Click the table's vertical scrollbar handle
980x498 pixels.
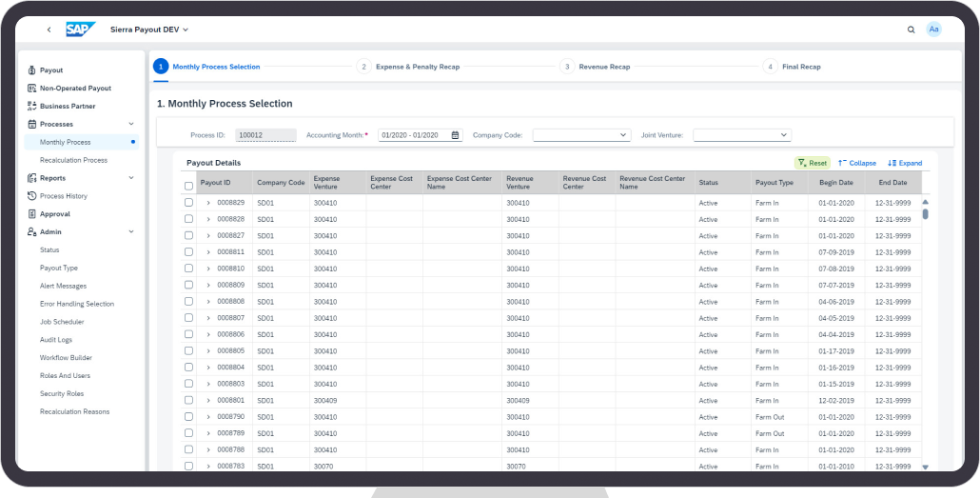(x=925, y=214)
